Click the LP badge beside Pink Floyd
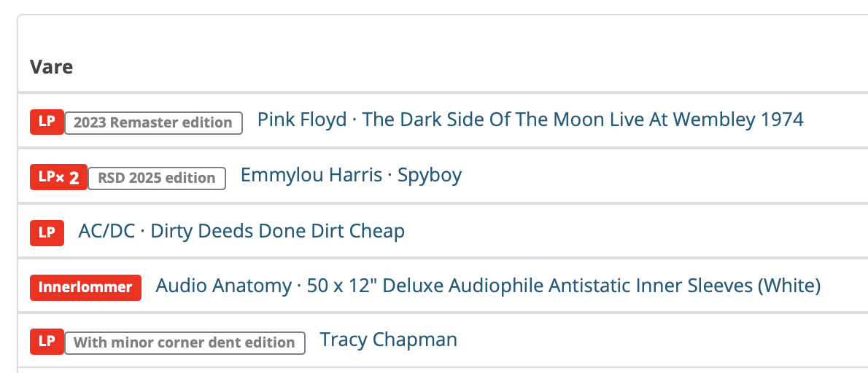 click(x=47, y=121)
